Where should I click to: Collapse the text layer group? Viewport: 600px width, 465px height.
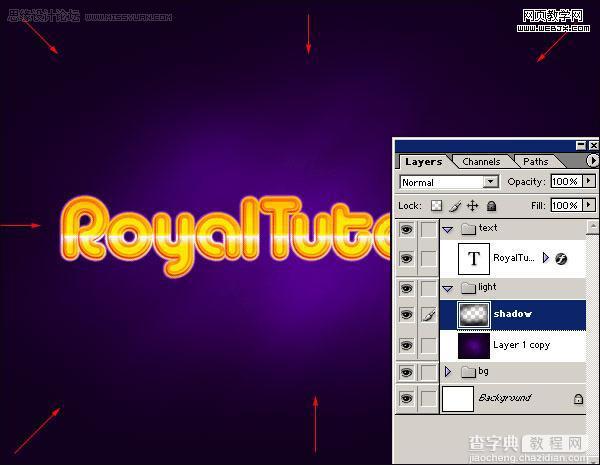tap(448, 230)
